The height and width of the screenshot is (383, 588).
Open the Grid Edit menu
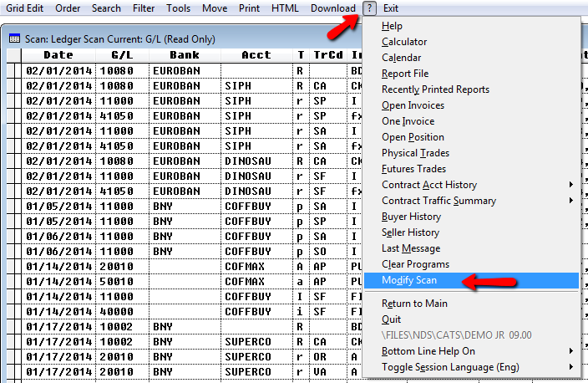[25, 8]
